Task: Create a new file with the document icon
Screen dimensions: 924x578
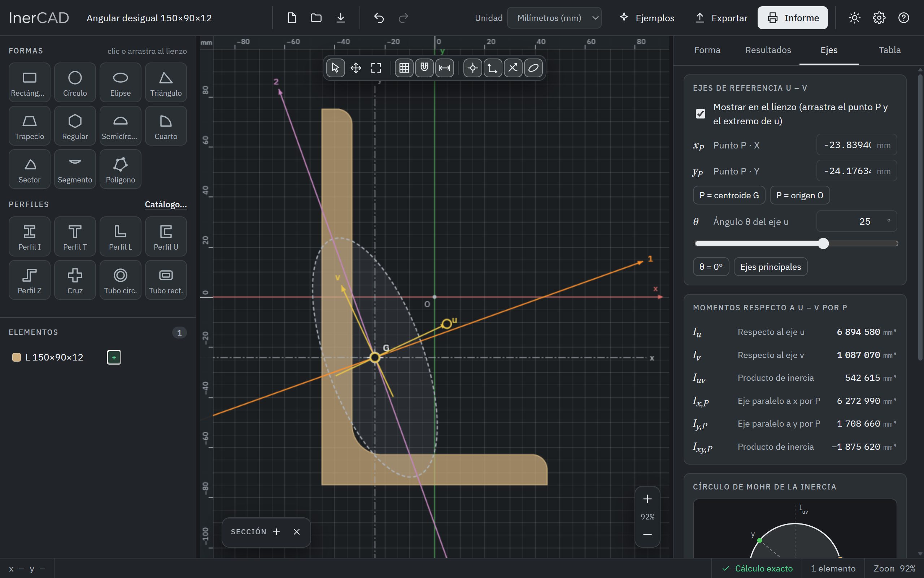Action: 292,18
